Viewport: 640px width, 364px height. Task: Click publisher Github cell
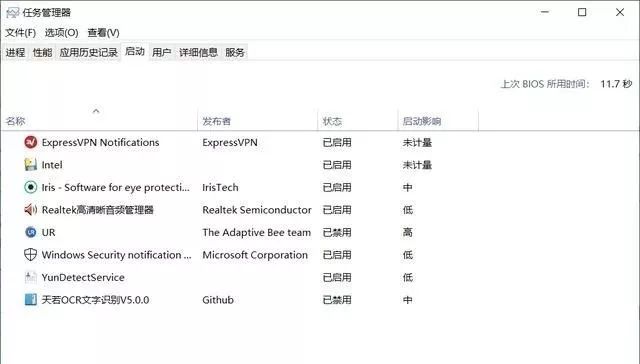pos(218,300)
